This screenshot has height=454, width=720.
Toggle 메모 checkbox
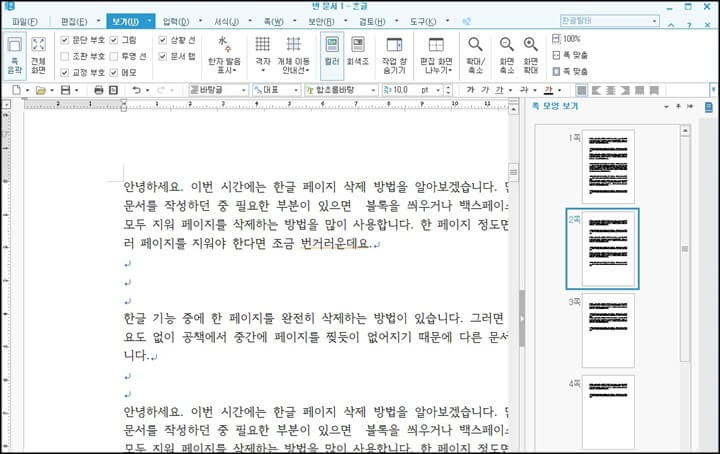(114, 73)
